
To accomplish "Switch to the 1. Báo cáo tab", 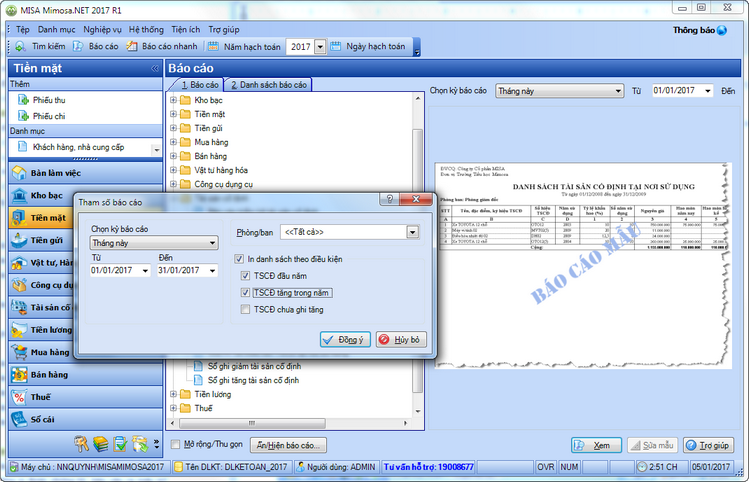I will coord(200,85).
